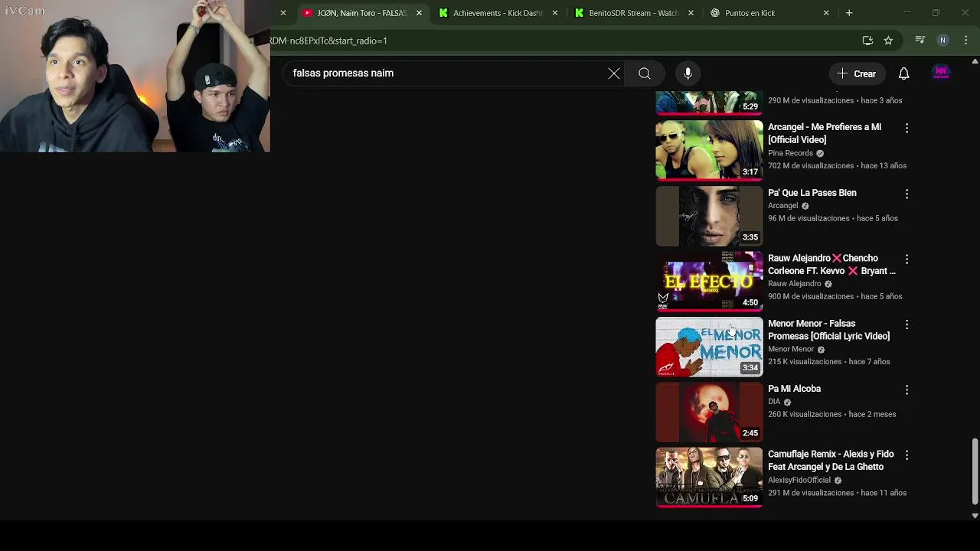Screen dimensions: 980x551
Task: Click text '702 M de visualizaciones'
Action: 811,166
